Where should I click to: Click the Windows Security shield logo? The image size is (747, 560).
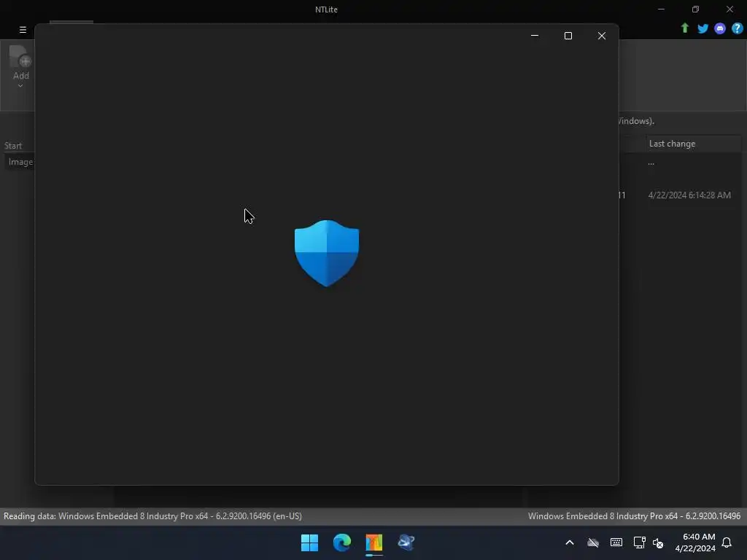tap(327, 253)
